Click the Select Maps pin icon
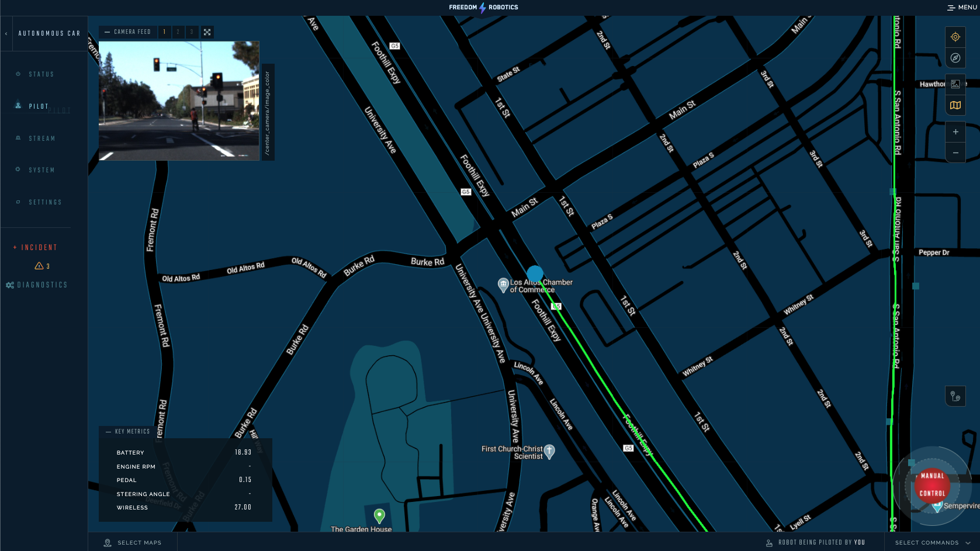The image size is (980, 551). coord(108,543)
